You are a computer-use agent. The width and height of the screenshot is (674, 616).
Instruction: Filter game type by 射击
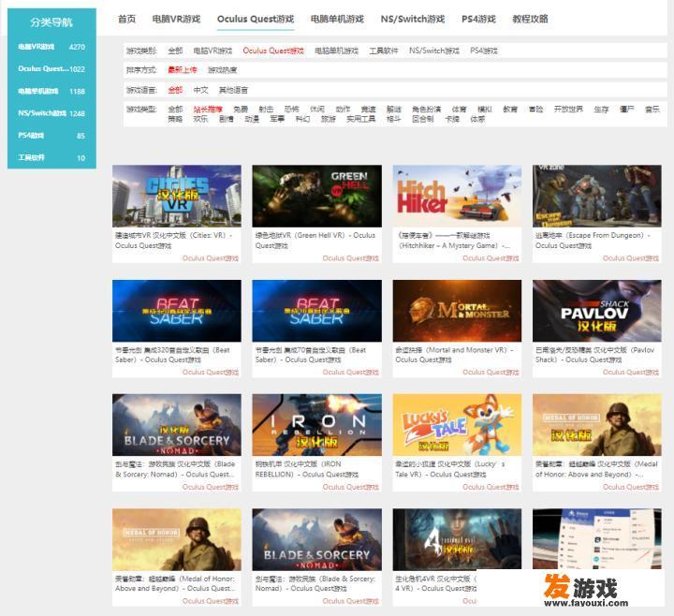click(266, 110)
